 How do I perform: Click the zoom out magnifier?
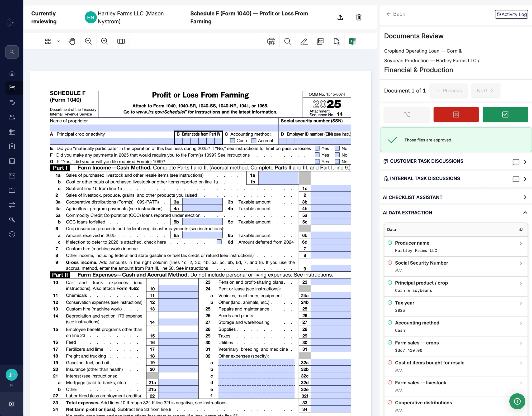click(x=88, y=41)
